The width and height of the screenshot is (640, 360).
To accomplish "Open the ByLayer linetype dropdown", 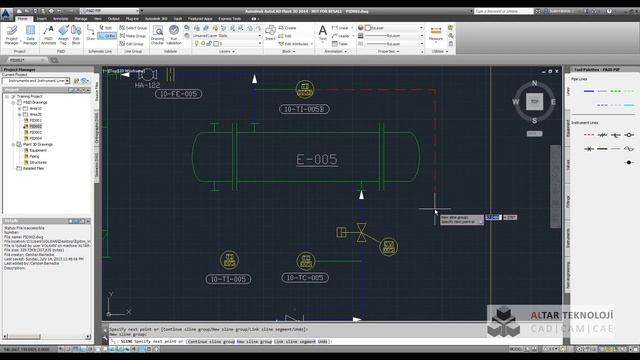I will [393, 44].
